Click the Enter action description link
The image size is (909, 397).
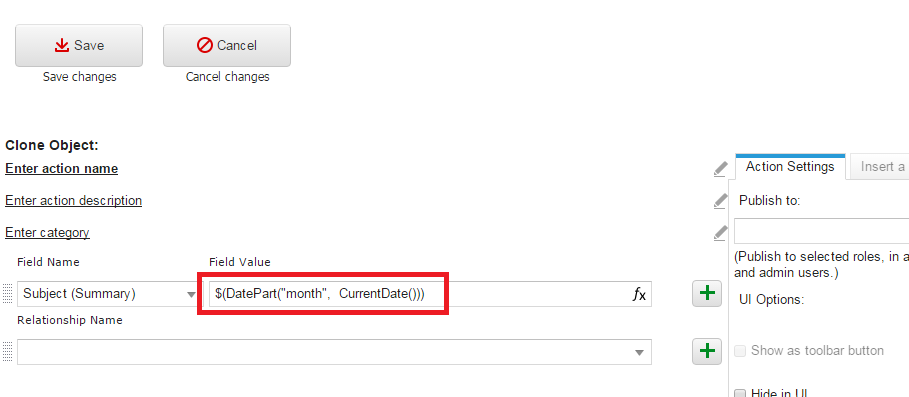(x=74, y=201)
